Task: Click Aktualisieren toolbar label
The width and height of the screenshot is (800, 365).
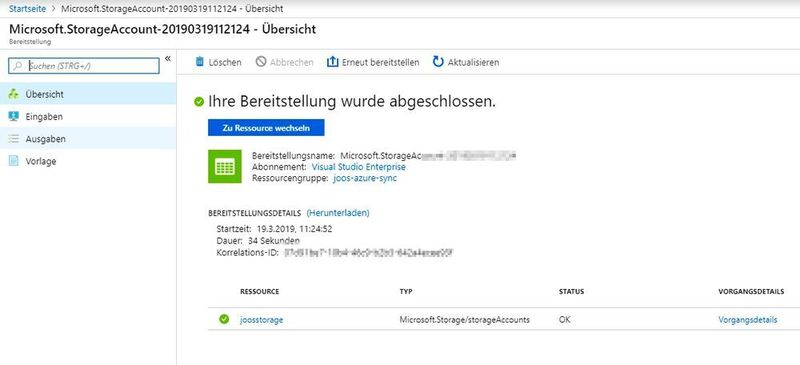Action: click(x=473, y=62)
